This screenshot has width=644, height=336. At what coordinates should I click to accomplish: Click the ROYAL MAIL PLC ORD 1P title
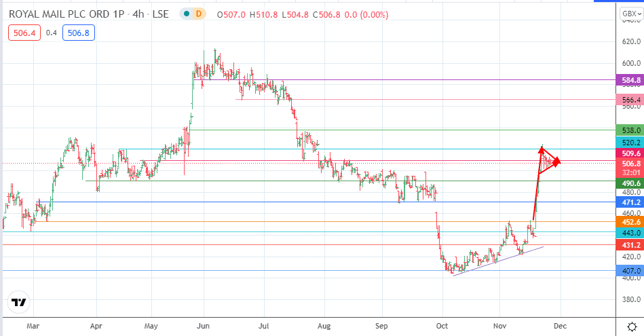click(67, 14)
